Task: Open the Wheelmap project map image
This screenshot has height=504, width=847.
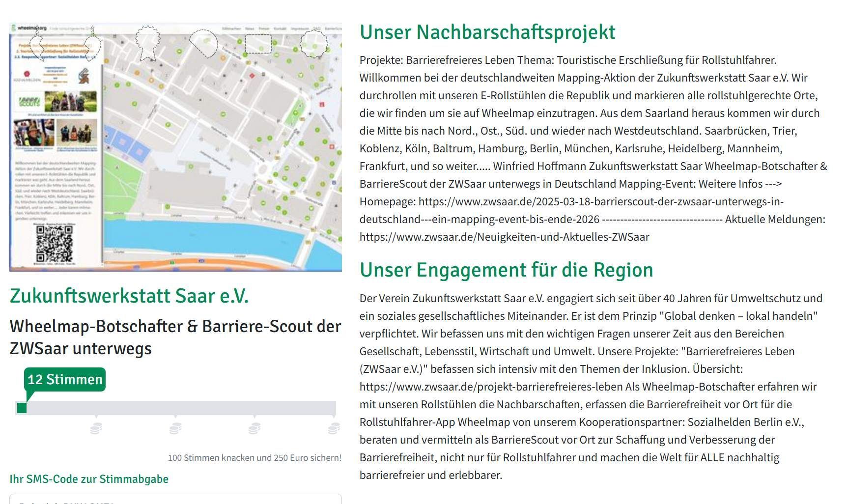Action: tap(175, 147)
